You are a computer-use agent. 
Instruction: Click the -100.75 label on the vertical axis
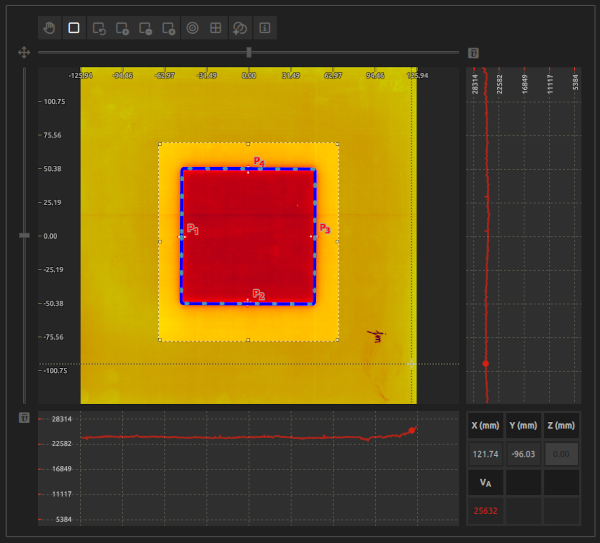pyautogui.click(x=55, y=370)
